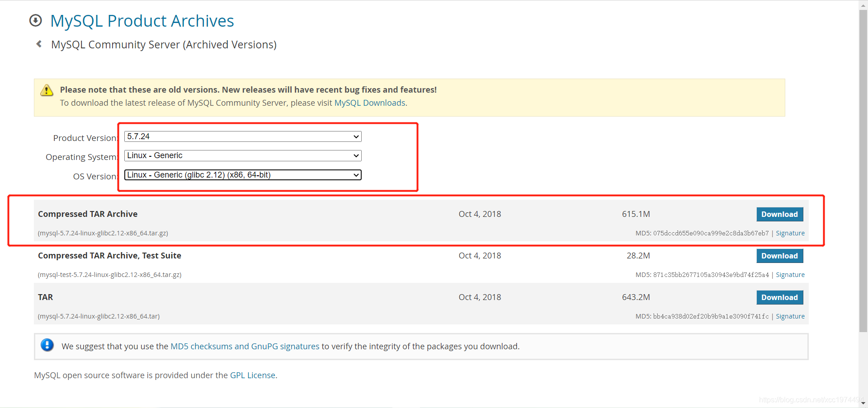Open MD5 checksums and GnuPG signatures link
Image resolution: width=868 pixels, height=408 pixels.
245,347
